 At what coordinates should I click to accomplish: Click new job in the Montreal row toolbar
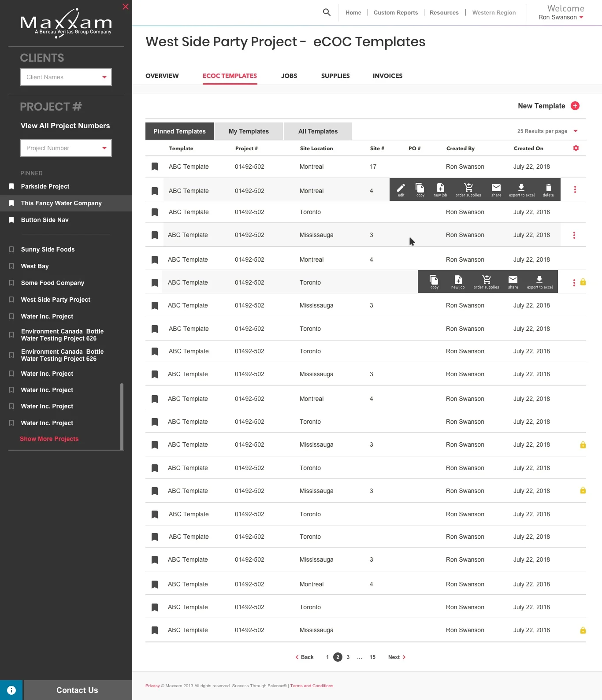click(440, 189)
